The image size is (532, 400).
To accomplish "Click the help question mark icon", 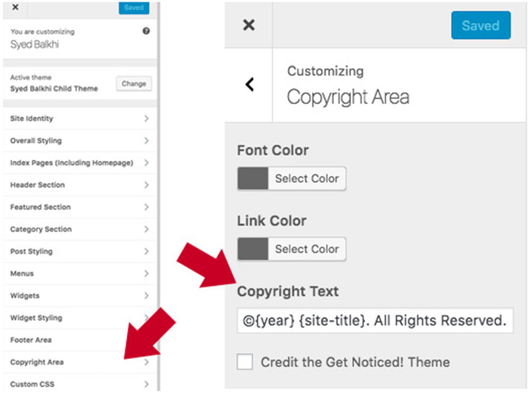I will tap(146, 31).
